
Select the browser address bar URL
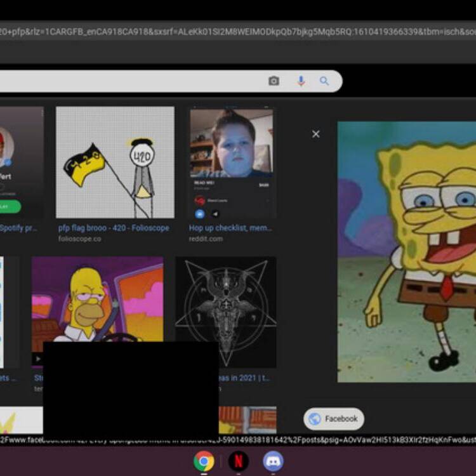tap(238, 31)
